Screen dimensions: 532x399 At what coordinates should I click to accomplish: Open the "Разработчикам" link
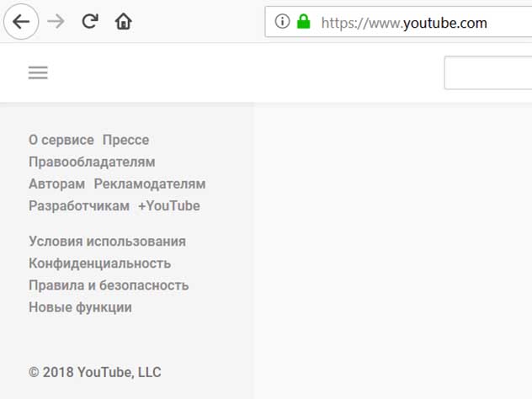(x=78, y=205)
